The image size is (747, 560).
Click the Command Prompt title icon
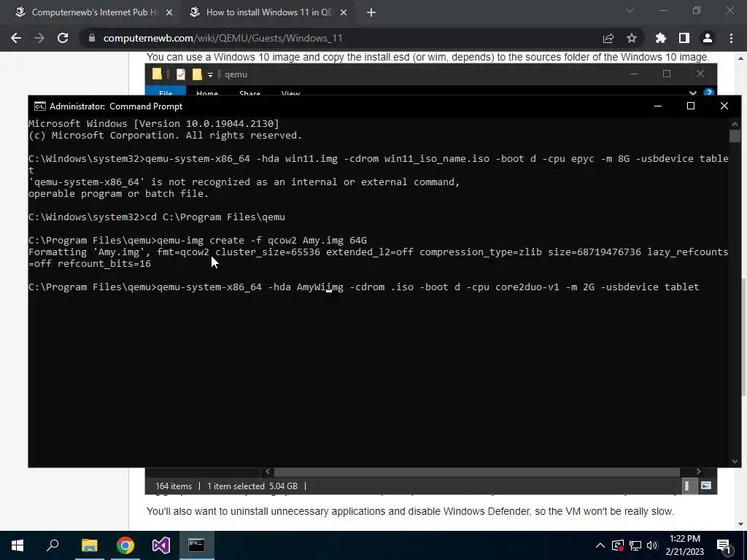pyautogui.click(x=40, y=106)
